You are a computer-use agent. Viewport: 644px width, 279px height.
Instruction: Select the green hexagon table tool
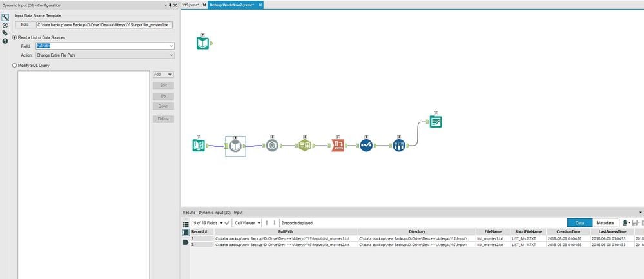click(x=304, y=145)
